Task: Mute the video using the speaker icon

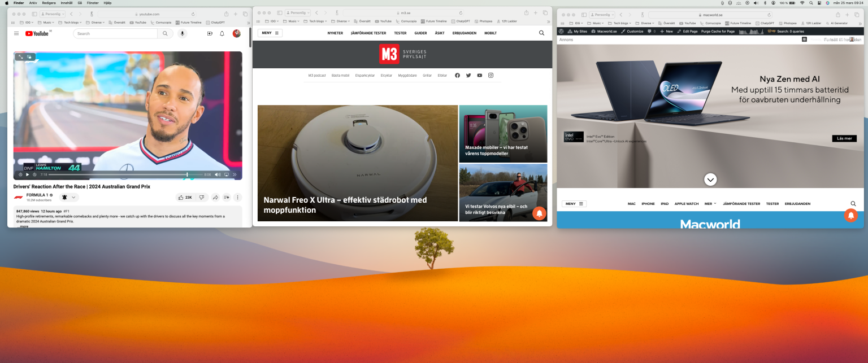Action: pyautogui.click(x=218, y=174)
